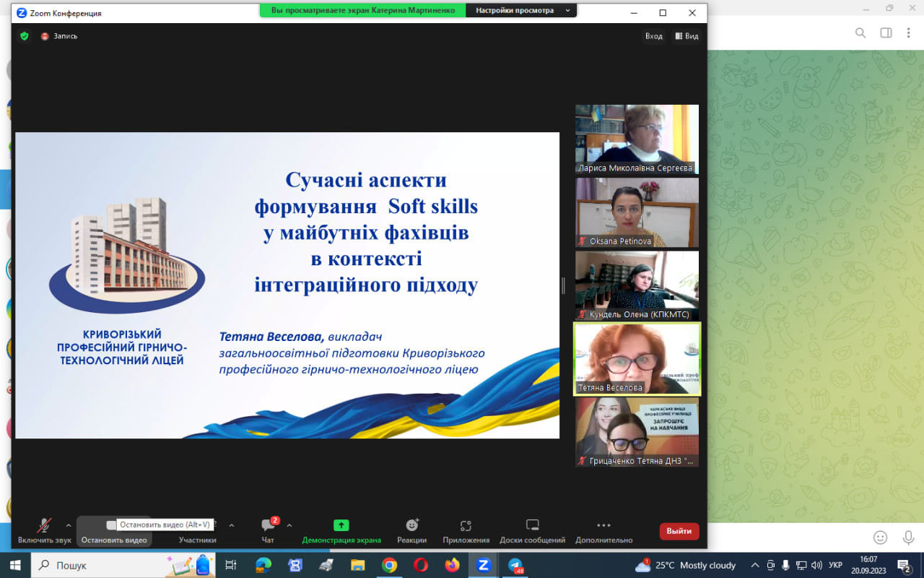Open the Вид layout menu
This screenshot has width=924, height=578.
click(687, 36)
